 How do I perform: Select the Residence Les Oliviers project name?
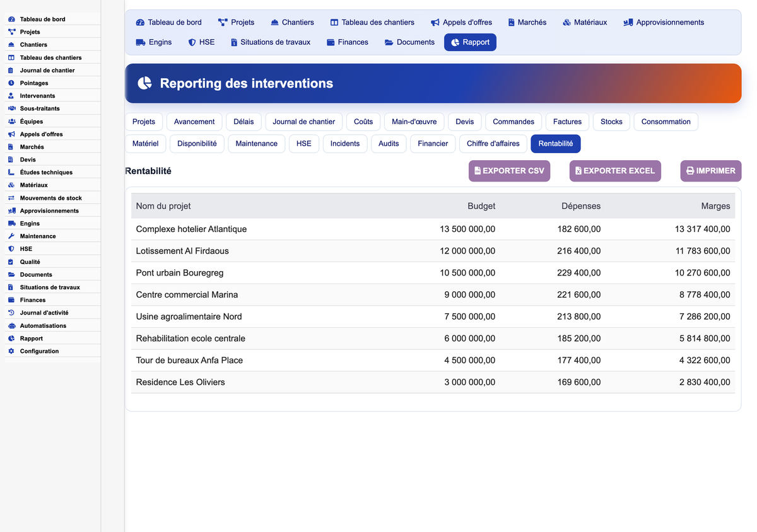(180, 382)
